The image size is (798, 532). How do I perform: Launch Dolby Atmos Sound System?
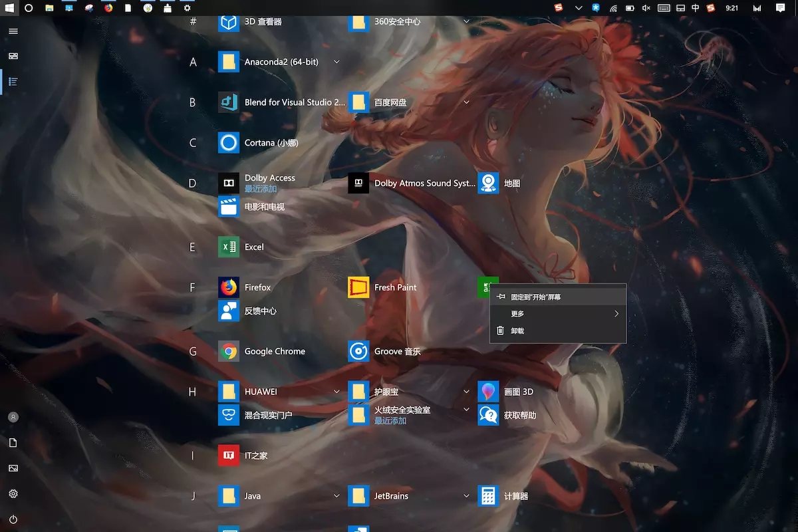point(412,183)
